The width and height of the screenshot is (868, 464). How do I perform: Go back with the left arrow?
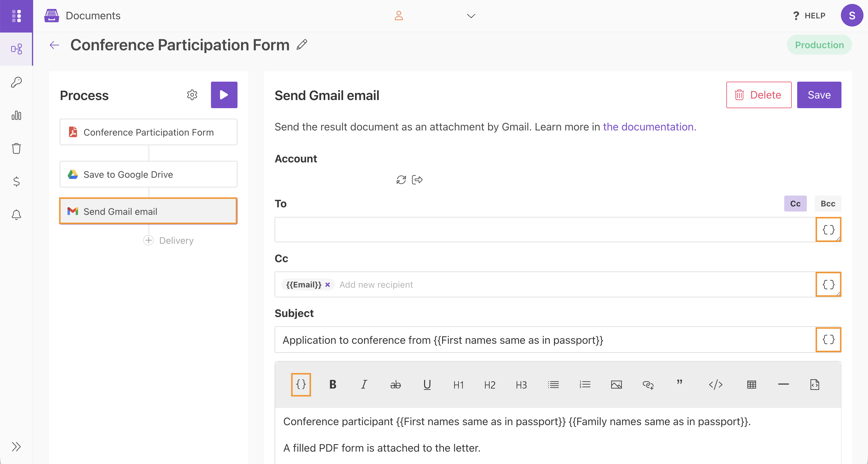54,45
